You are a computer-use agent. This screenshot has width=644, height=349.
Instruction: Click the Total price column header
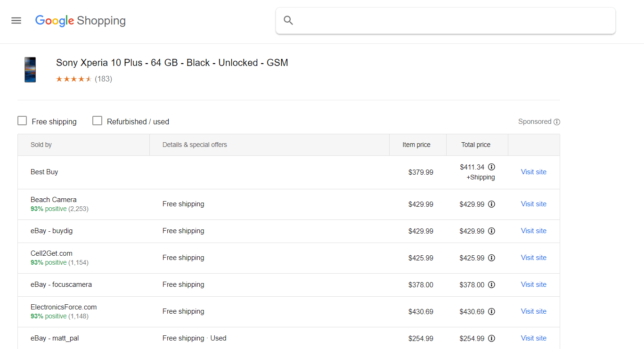pos(476,145)
